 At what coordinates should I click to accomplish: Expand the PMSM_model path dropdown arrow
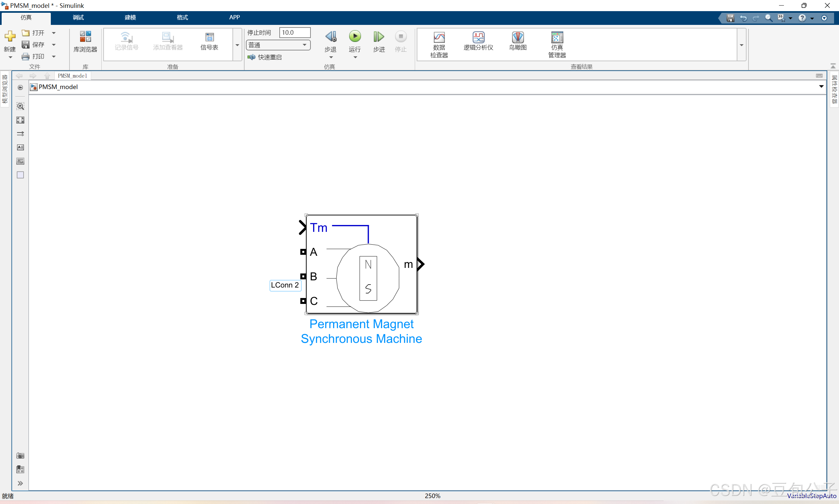point(821,86)
